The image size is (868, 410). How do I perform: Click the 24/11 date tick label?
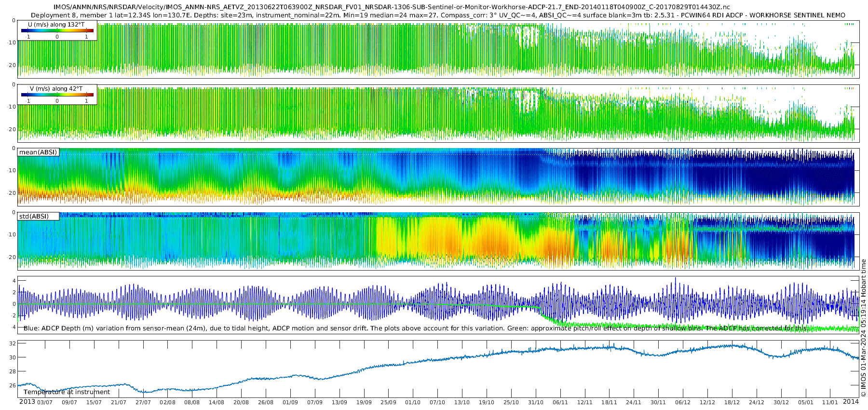click(634, 402)
